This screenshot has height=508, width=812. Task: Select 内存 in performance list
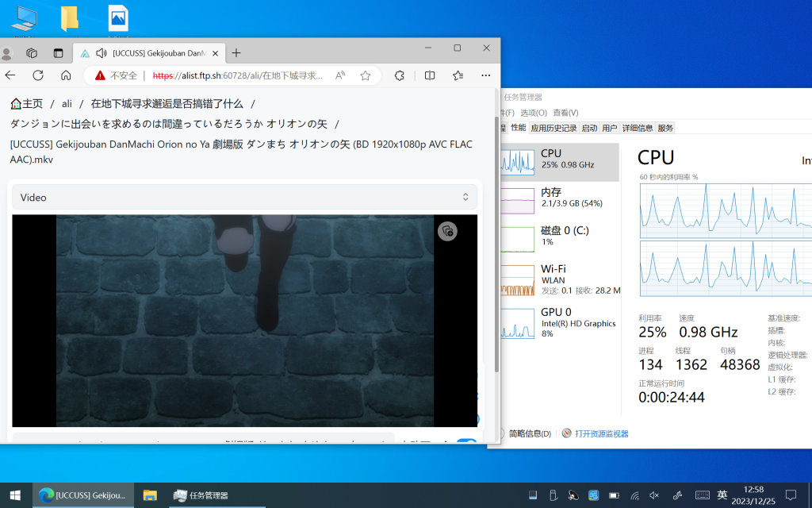[x=559, y=201]
